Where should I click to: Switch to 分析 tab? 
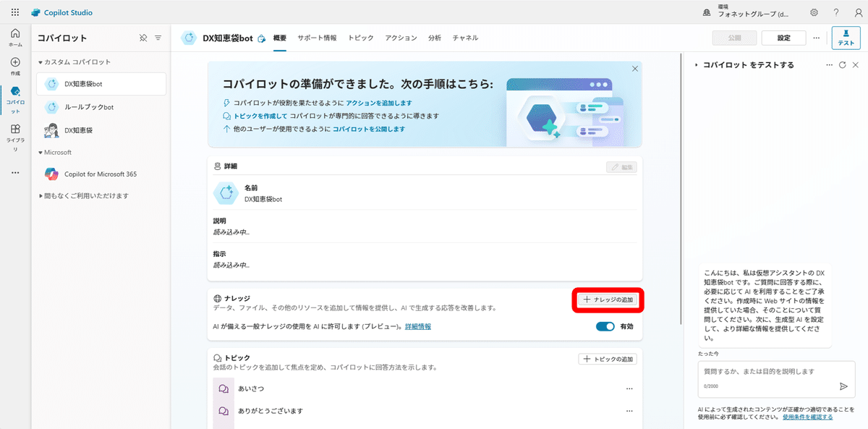(435, 38)
